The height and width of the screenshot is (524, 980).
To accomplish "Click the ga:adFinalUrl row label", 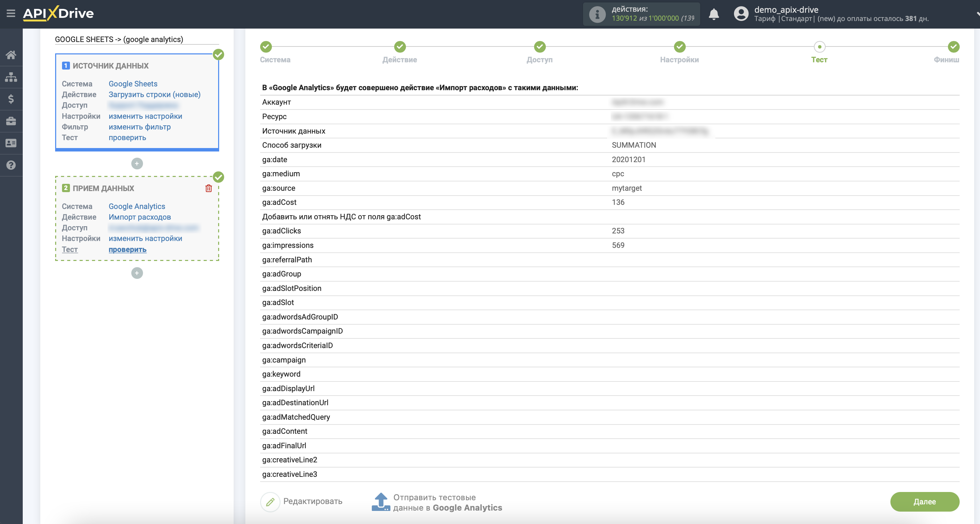I will pos(284,446).
